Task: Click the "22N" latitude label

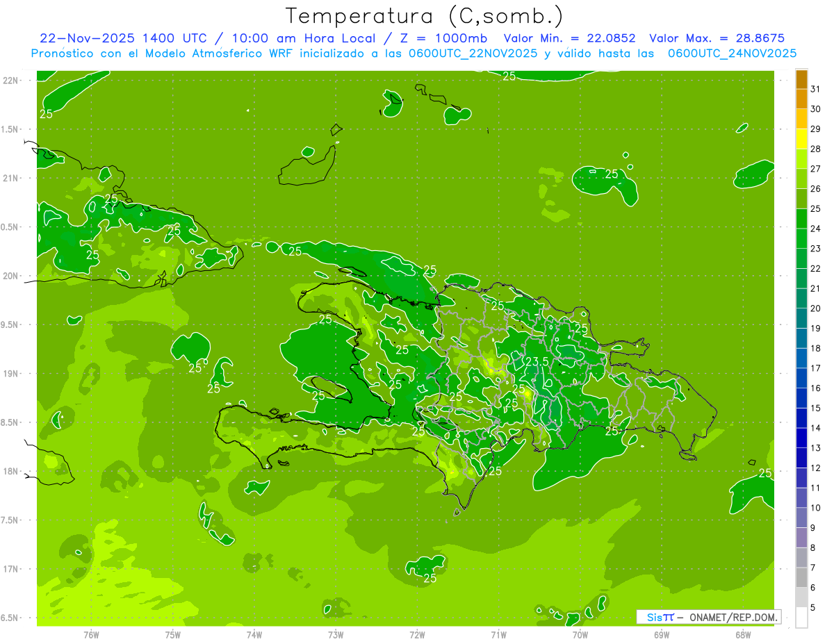Action: (10, 81)
